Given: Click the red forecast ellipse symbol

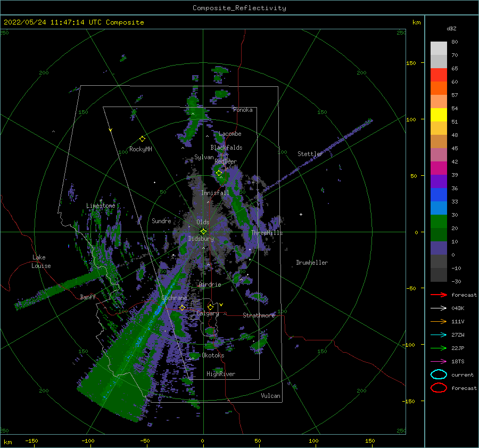Looking at the screenshot, I should (x=439, y=388).
